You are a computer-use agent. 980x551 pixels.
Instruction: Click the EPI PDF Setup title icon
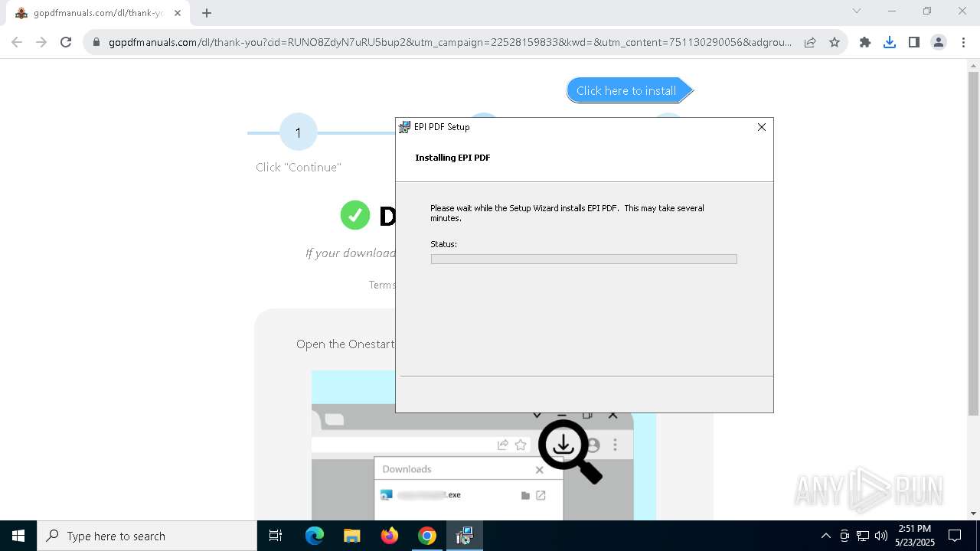(405, 127)
